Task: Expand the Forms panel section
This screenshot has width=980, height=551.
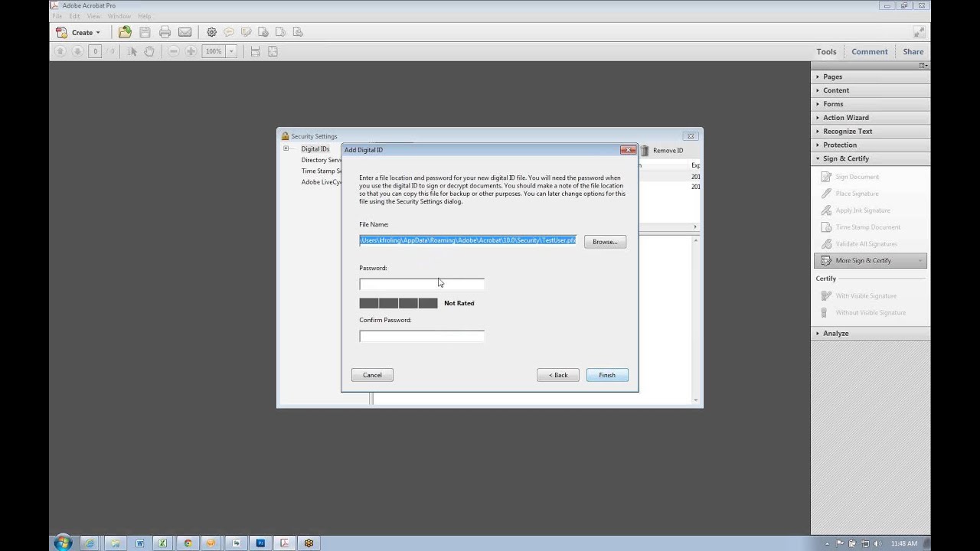Action: tap(869, 104)
